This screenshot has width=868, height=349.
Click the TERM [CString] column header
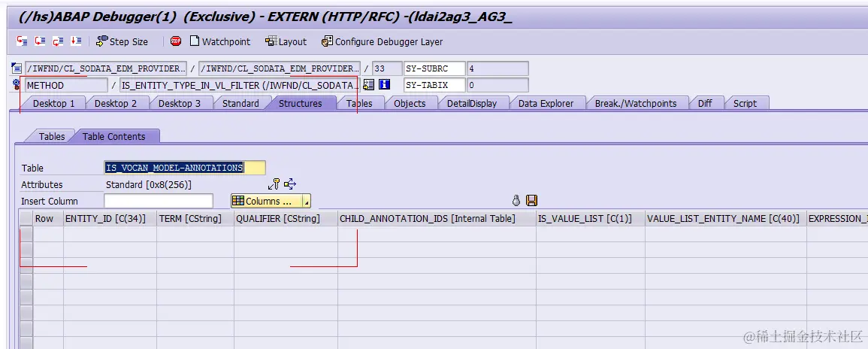point(195,219)
